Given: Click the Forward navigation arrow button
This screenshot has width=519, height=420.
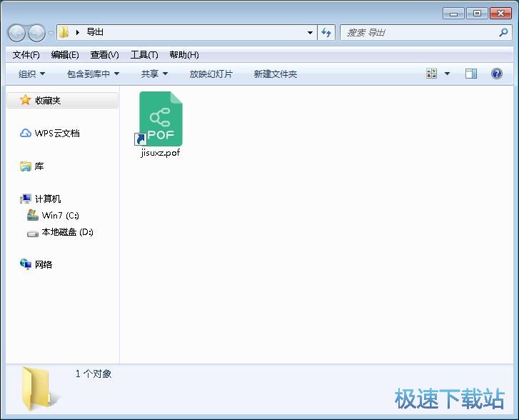Looking at the screenshot, I should [36, 33].
